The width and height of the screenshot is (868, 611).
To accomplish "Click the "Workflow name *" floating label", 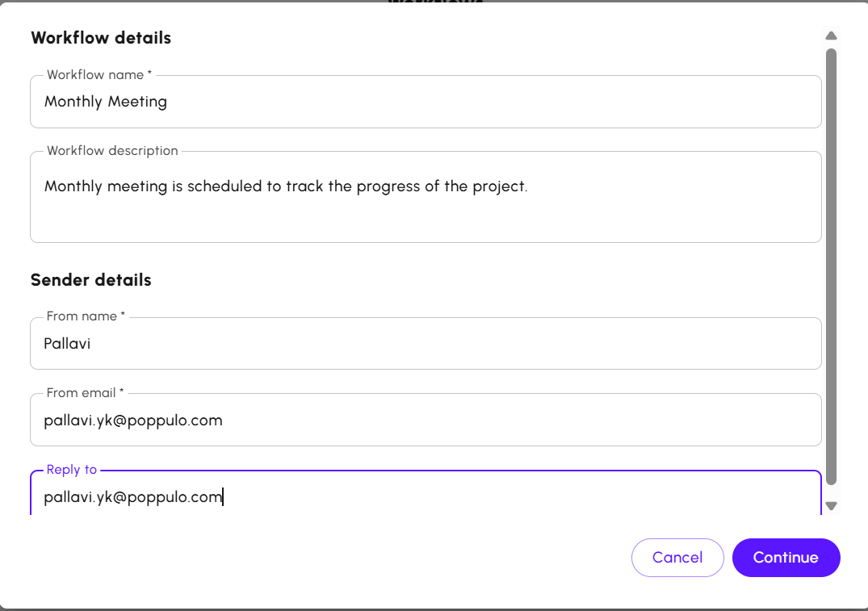I will click(x=99, y=75).
